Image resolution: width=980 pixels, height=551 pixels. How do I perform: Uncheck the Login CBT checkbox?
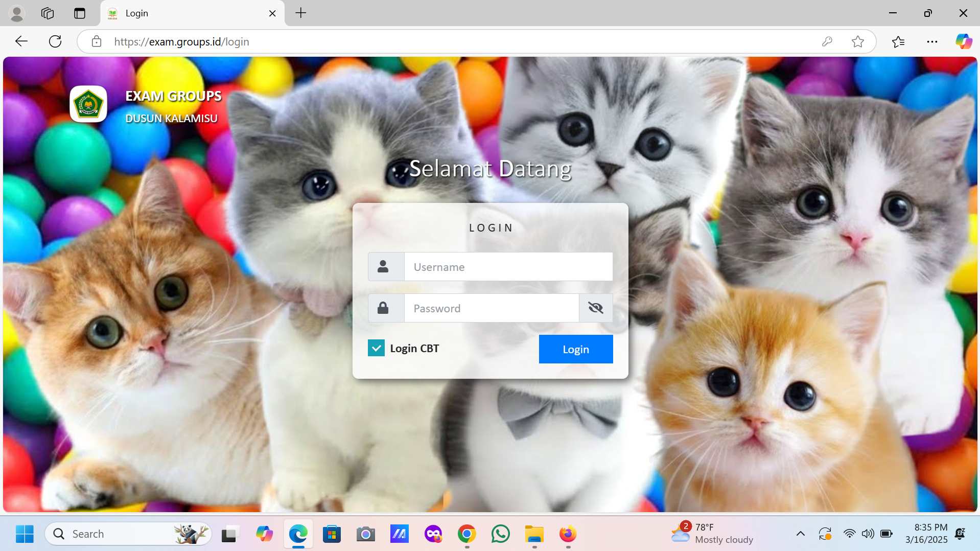(x=376, y=348)
